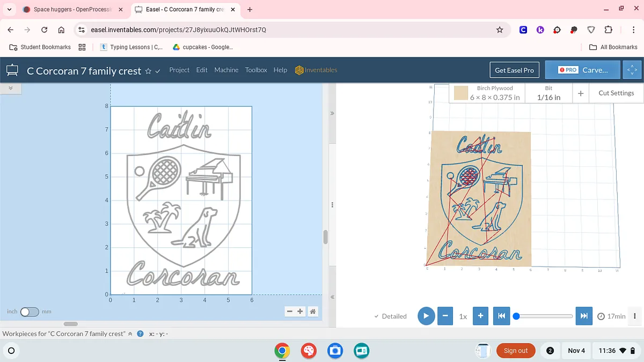
Task: Reset design view with home icon
Action: point(313,311)
